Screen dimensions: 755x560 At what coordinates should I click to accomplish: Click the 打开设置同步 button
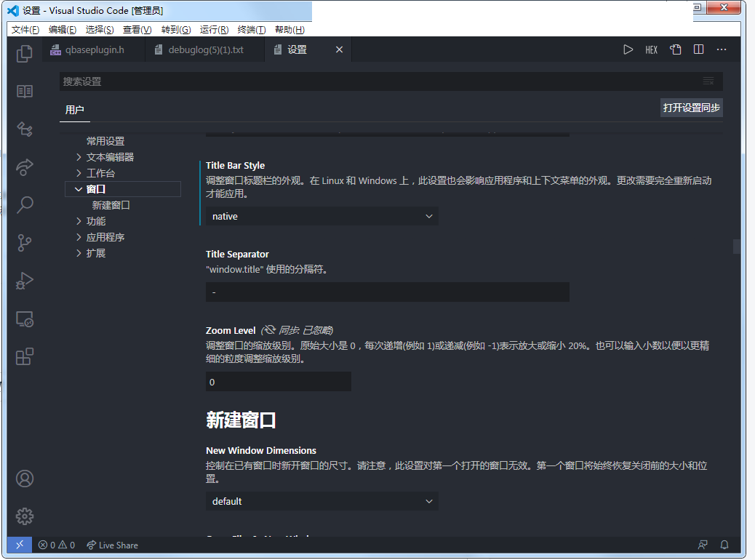point(691,108)
